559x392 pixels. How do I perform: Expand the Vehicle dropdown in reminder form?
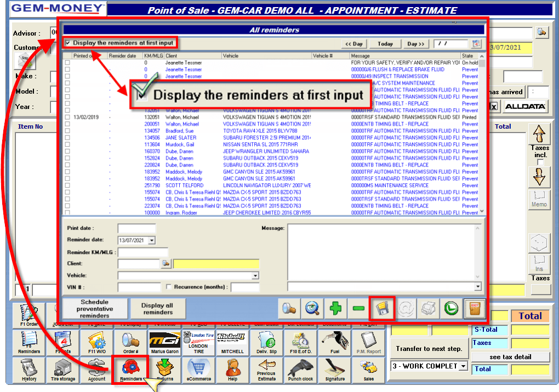tap(255, 275)
